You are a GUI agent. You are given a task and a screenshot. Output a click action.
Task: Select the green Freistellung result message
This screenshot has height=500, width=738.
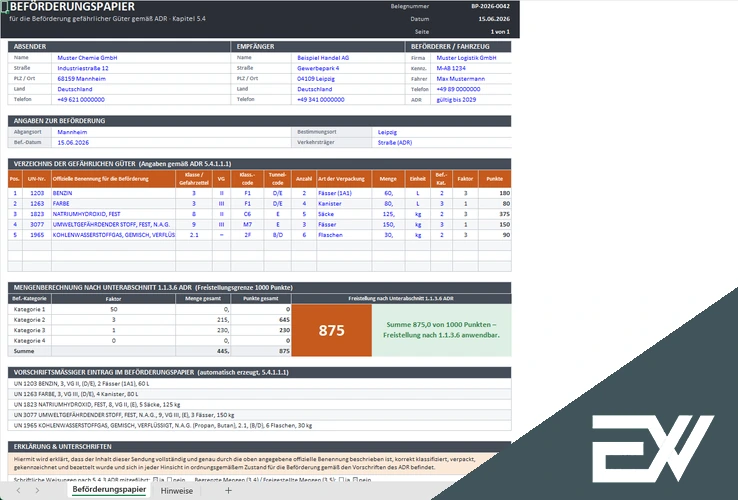click(x=441, y=330)
